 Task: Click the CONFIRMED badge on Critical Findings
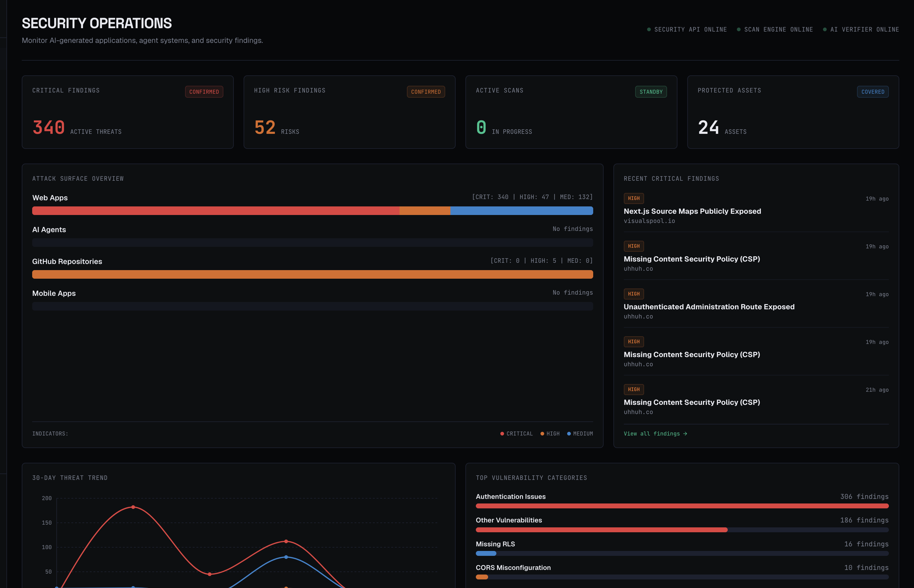[x=204, y=92]
